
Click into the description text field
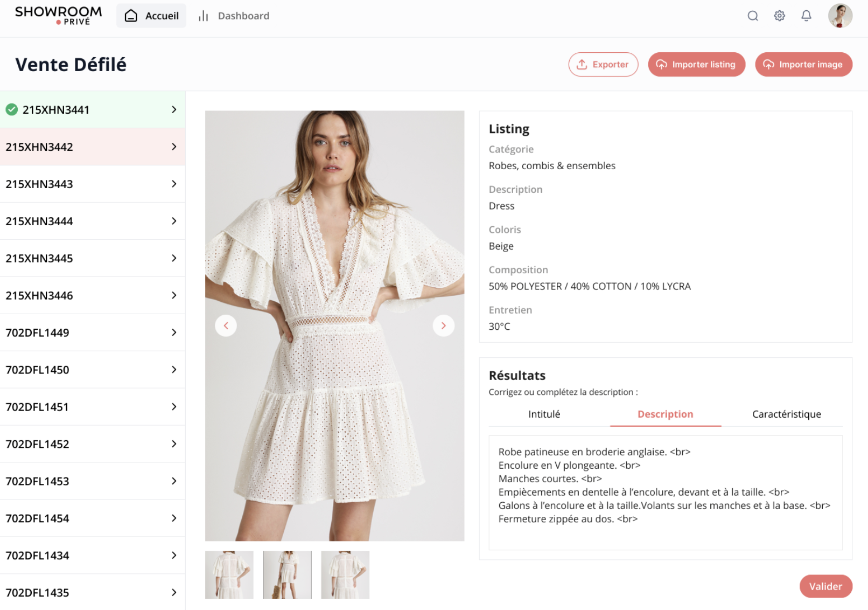pyautogui.click(x=666, y=493)
